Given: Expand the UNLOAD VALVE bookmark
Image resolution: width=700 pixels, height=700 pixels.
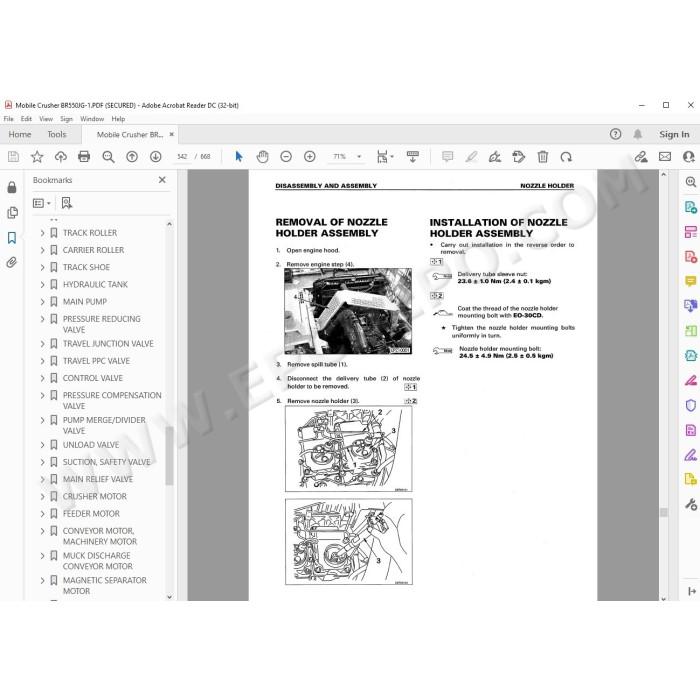Looking at the screenshot, I should pos(42,445).
